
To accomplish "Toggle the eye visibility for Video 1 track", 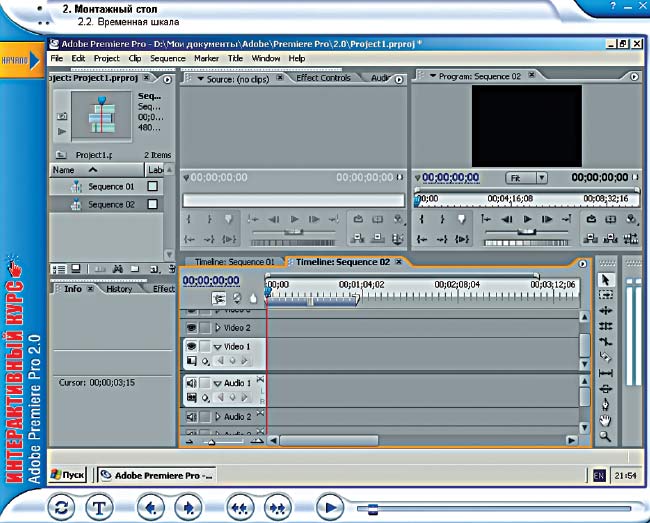I will click(190, 346).
